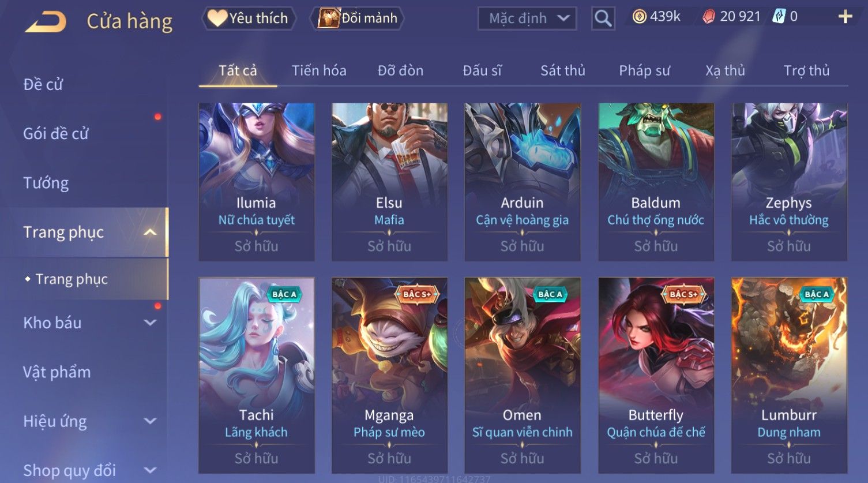
Task: Open the Mặc định sort dropdown
Action: pyautogui.click(x=527, y=18)
